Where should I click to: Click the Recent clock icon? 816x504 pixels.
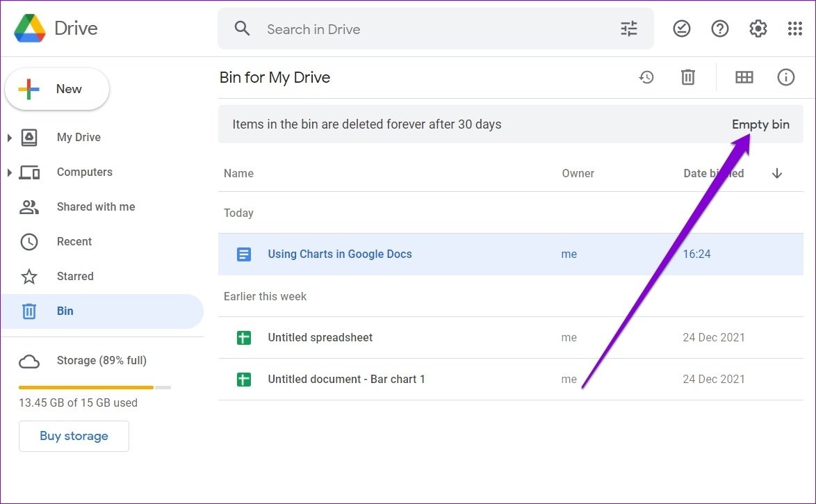click(x=29, y=242)
